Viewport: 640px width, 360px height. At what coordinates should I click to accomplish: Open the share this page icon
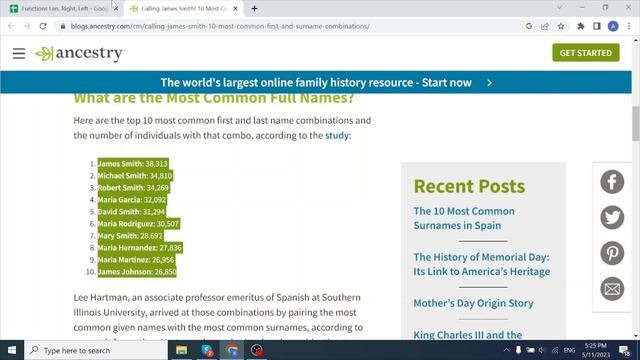coord(544,26)
